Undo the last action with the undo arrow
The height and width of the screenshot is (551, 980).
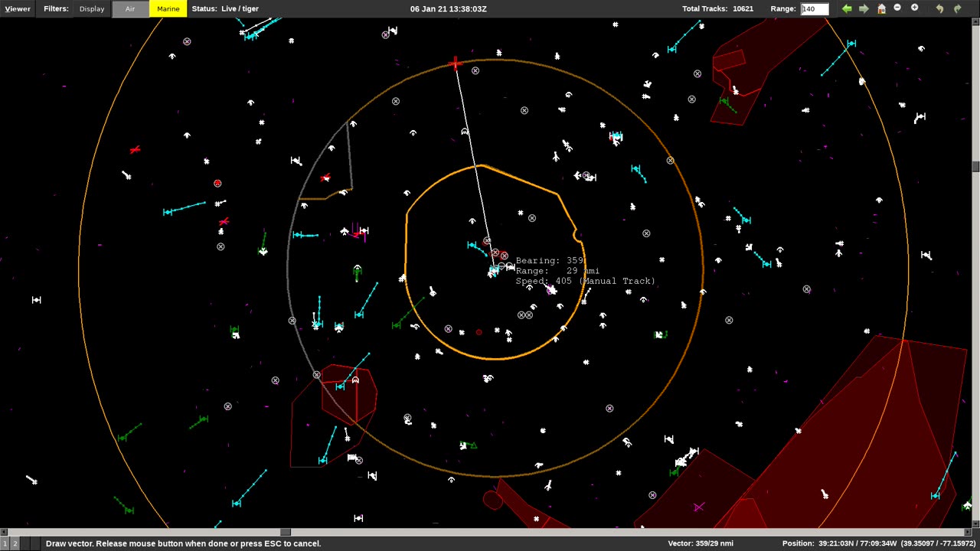[939, 8]
